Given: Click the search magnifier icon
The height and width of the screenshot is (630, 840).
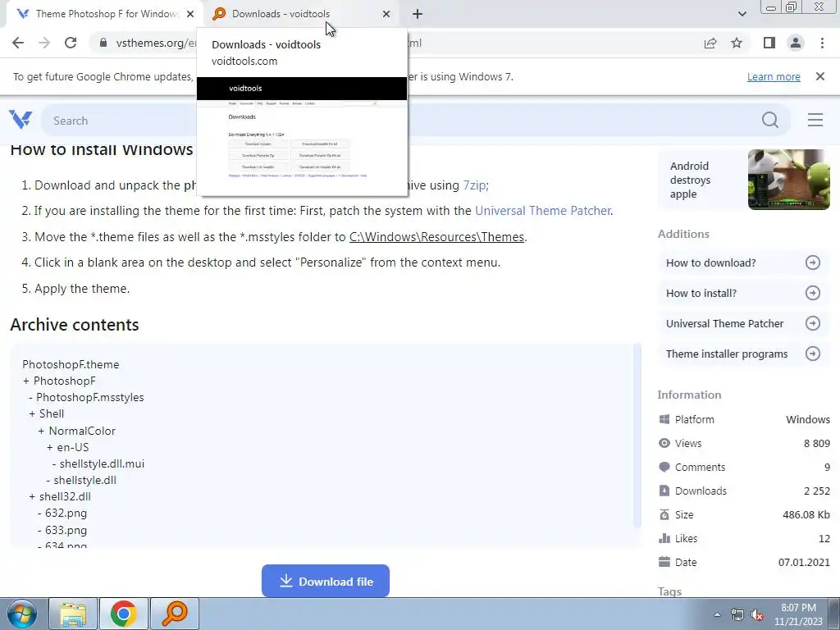Looking at the screenshot, I should (x=770, y=120).
